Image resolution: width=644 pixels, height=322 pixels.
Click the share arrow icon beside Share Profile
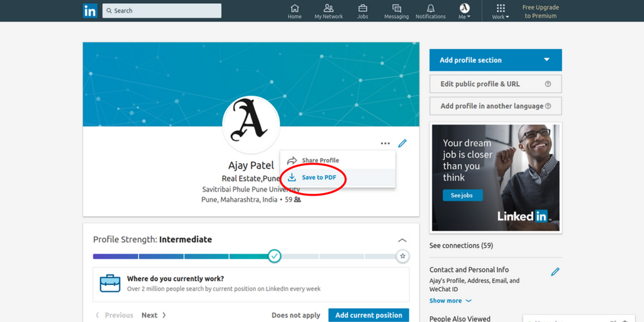[292, 160]
